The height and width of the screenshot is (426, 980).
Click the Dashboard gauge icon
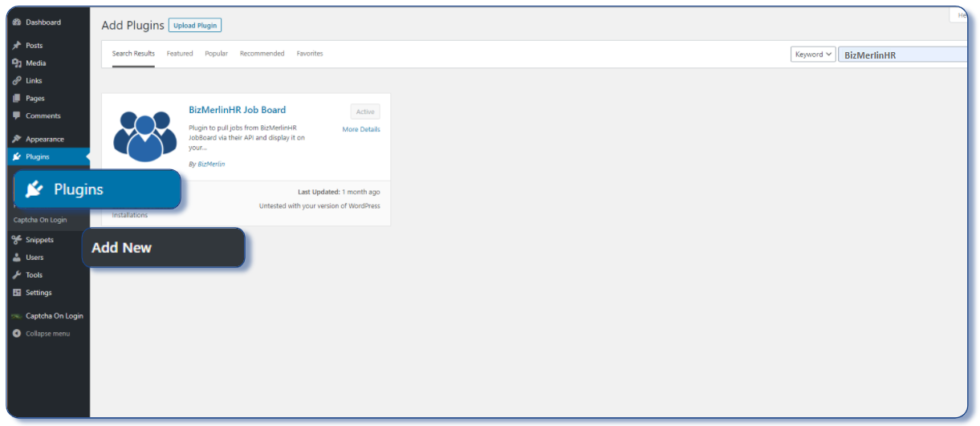(x=17, y=22)
